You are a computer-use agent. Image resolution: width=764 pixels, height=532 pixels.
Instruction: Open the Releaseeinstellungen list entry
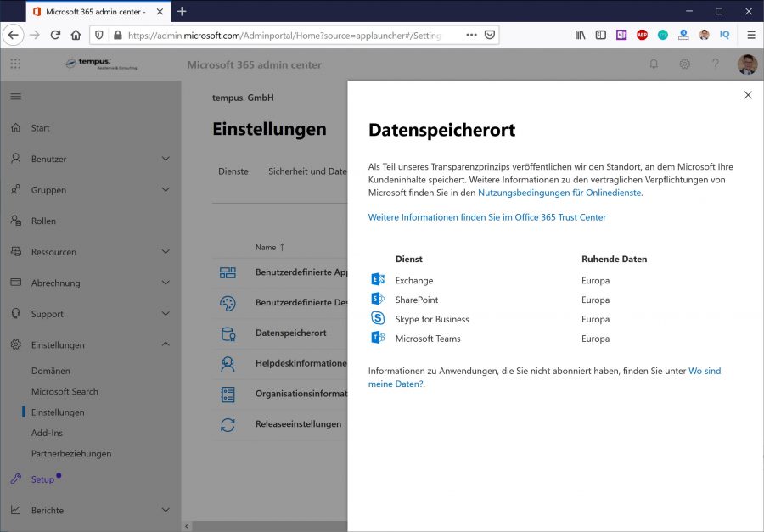pyautogui.click(x=298, y=424)
